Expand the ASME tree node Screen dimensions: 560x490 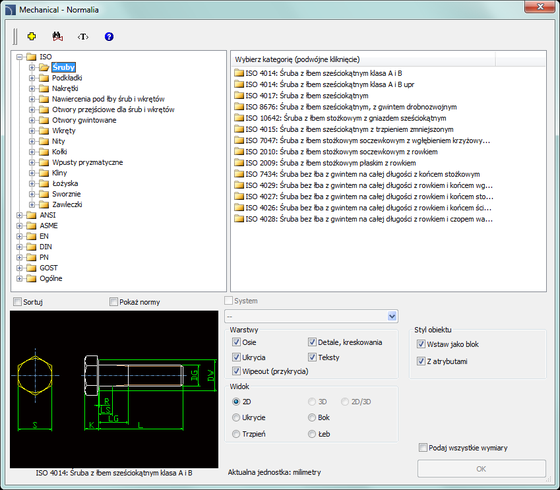(20, 226)
